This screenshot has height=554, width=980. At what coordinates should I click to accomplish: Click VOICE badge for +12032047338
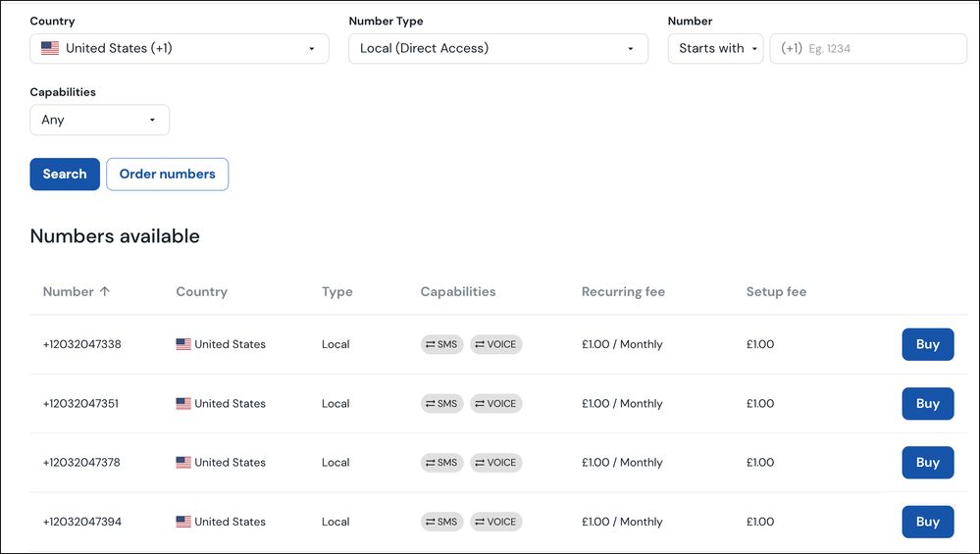click(495, 344)
